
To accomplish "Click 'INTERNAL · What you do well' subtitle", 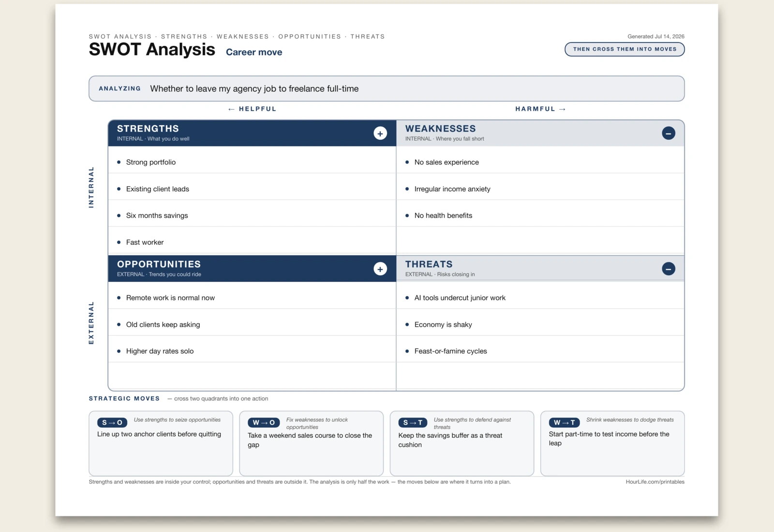I will (153, 139).
